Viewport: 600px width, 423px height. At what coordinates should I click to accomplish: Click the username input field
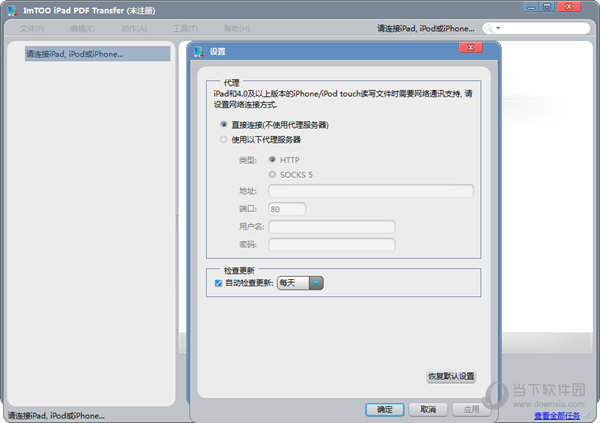332,227
